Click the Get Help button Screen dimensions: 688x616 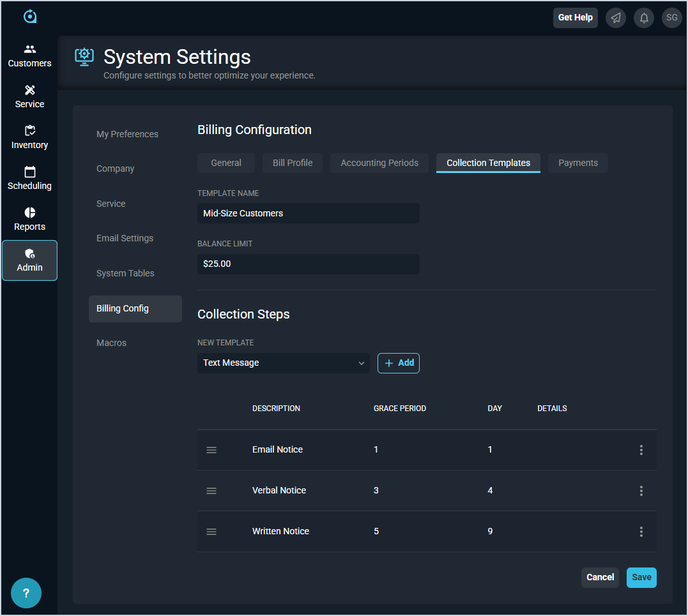pyautogui.click(x=575, y=18)
